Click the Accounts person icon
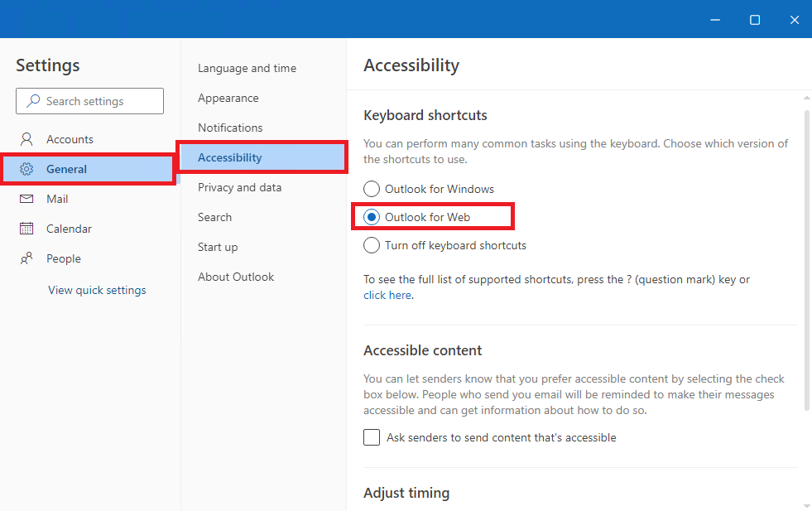 point(26,139)
